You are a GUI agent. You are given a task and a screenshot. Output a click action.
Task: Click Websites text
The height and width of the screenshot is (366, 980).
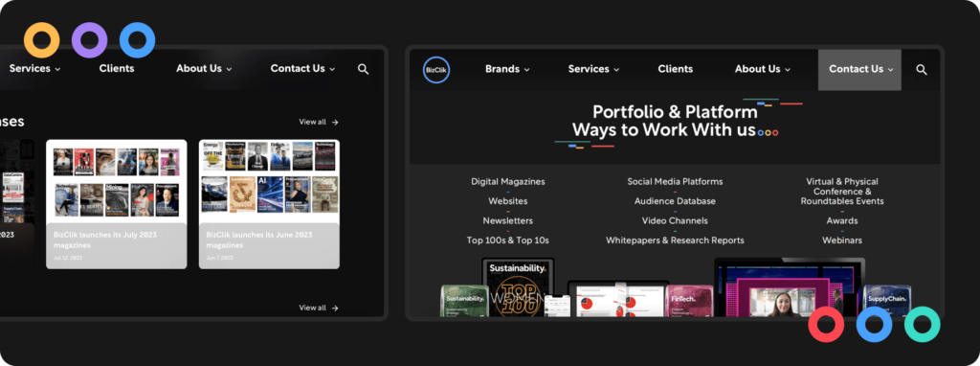pyautogui.click(x=508, y=201)
